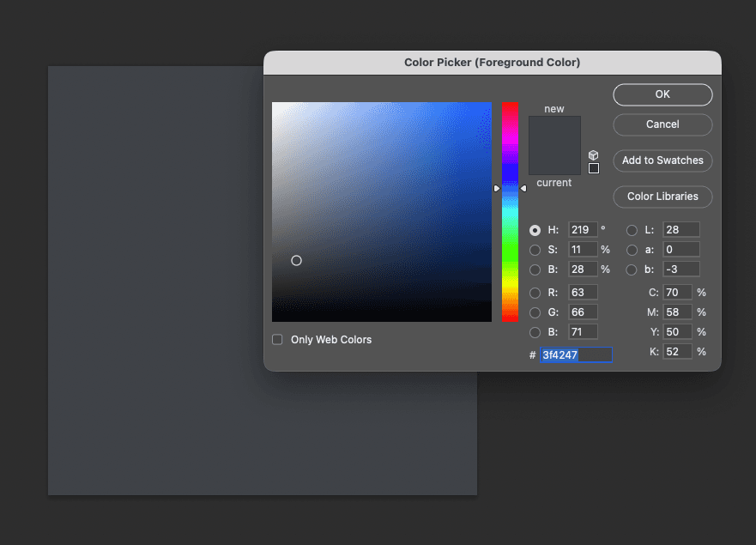Click the C cyan field 70
Image resolution: width=756 pixels, height=545 pixels.
(677, 293)
